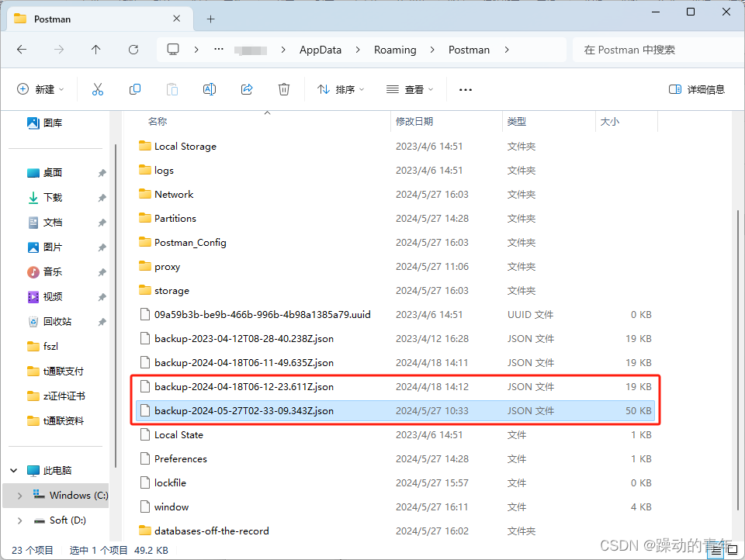Open 文档 in the sidebar
Screen dimensions: 745x560
[x=45, y=223]
